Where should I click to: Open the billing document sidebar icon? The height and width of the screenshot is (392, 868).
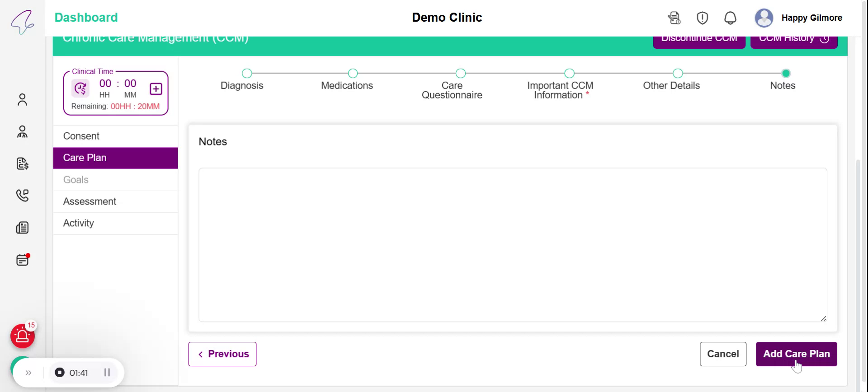[22, 163]
